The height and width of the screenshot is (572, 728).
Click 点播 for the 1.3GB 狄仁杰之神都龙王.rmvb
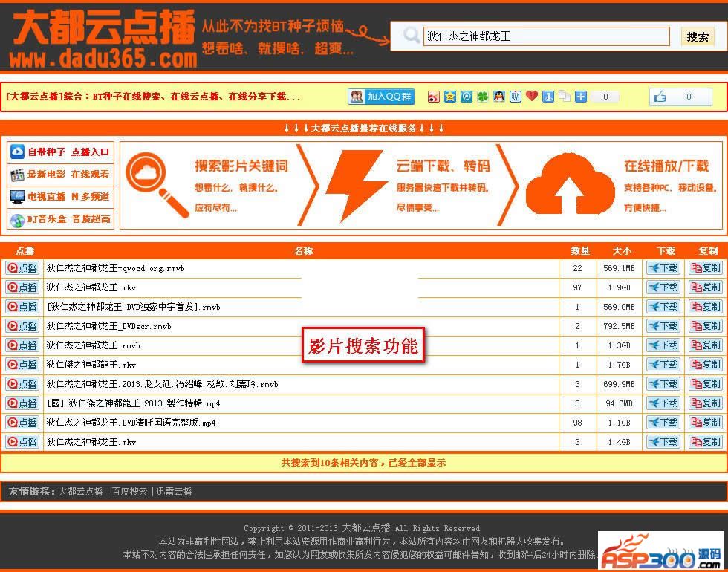[22, 345]
